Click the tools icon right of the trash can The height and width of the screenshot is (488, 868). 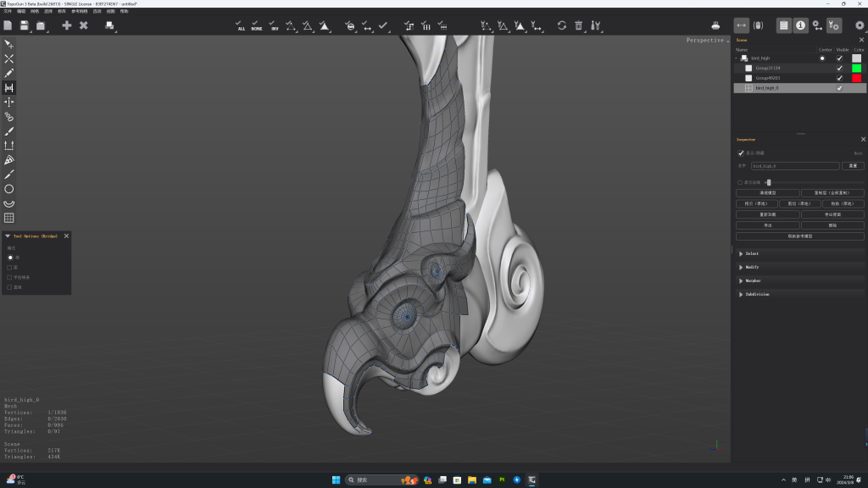595,25
